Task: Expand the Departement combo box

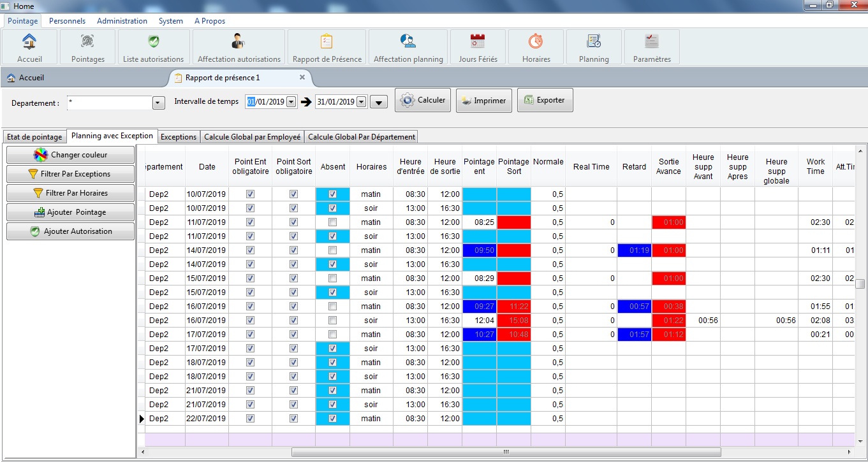Action: click(158, 103)
